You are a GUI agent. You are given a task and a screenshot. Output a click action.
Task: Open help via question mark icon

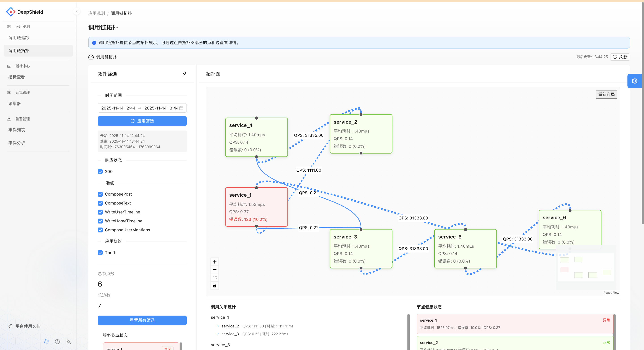click(x=57, y=342)
